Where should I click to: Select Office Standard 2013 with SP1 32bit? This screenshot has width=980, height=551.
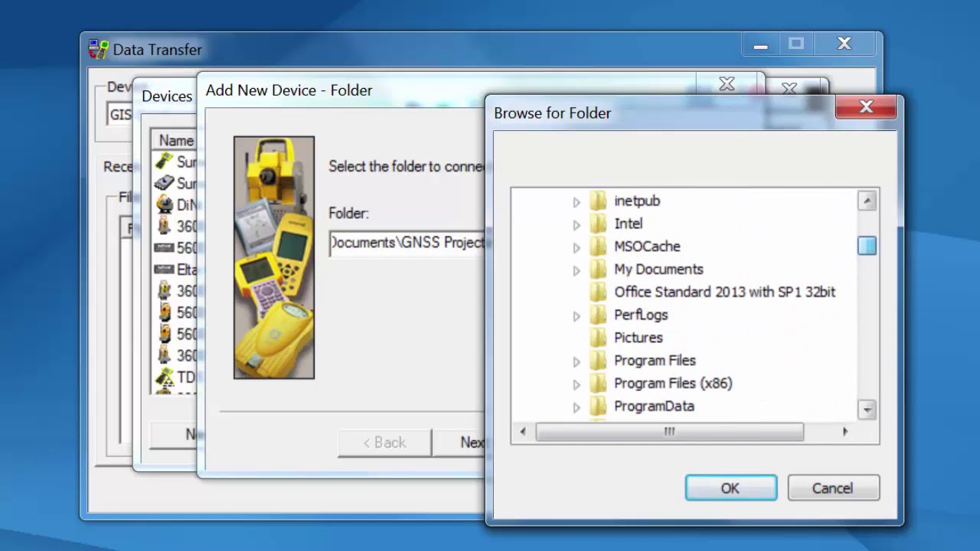[725, 292]
